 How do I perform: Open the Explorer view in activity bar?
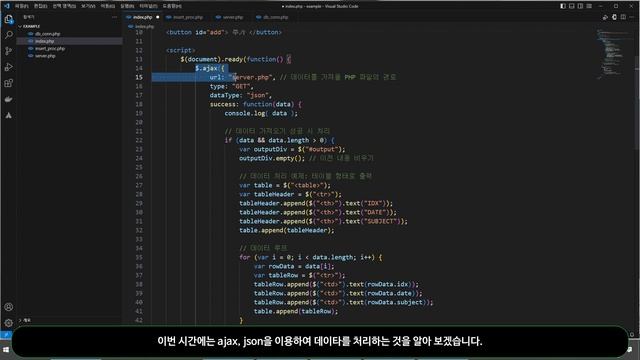(9, 19)
